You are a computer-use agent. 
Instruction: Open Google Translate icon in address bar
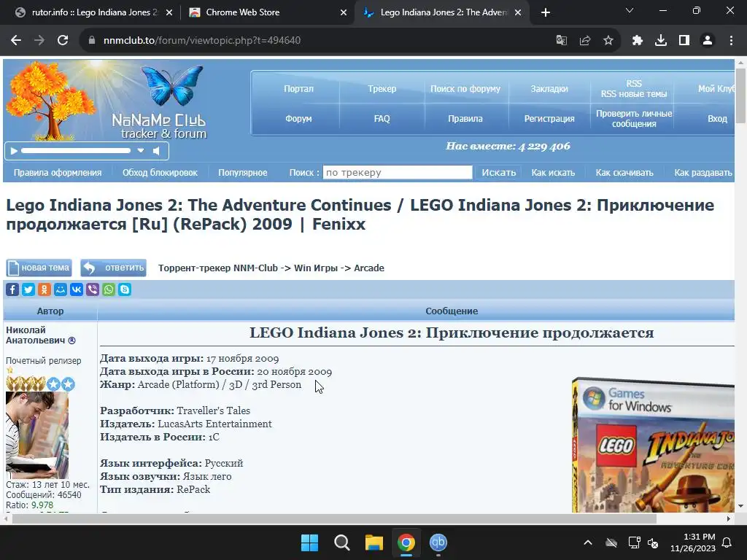[x=562, y=41]
